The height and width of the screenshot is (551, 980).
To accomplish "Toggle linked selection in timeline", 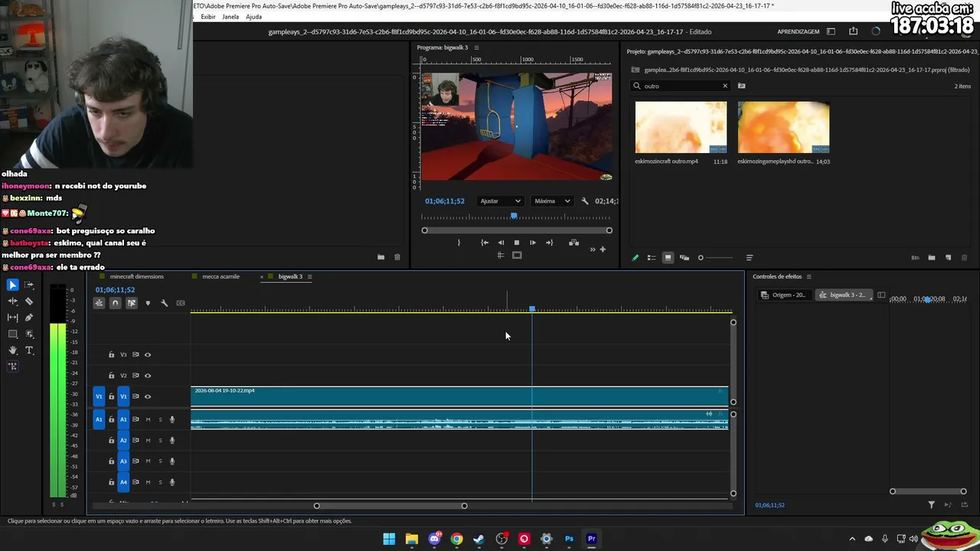I will point(132,303).
